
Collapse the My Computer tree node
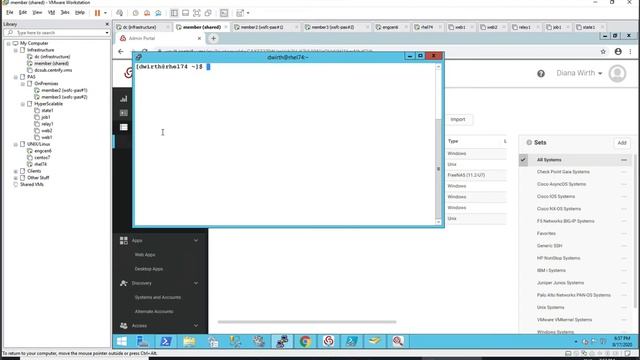point(9,43)
